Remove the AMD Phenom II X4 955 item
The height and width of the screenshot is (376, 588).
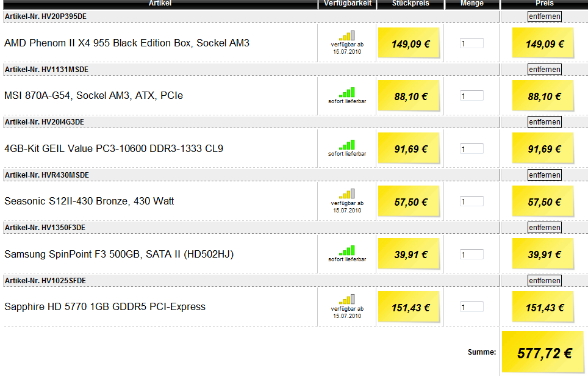click(x=545, y=16)
